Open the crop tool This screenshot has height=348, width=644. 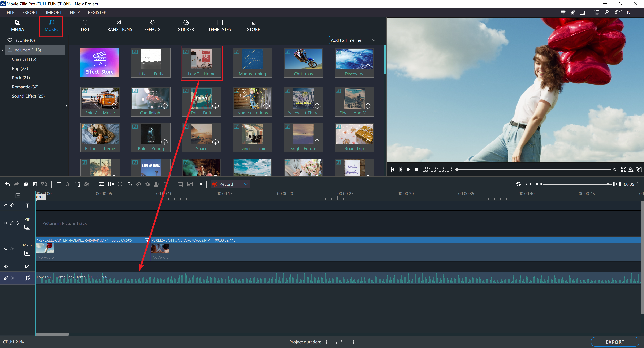pos(181,184)
